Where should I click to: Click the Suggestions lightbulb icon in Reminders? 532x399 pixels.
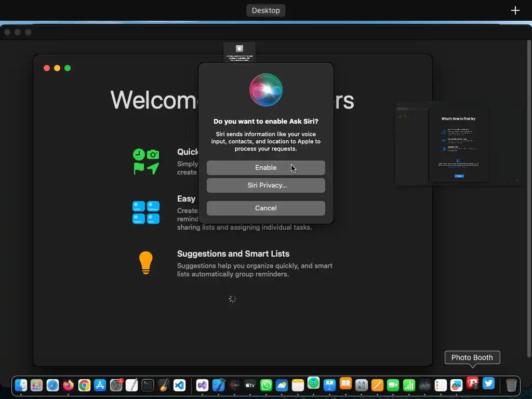pyautogui.click(x=146, y=262)
